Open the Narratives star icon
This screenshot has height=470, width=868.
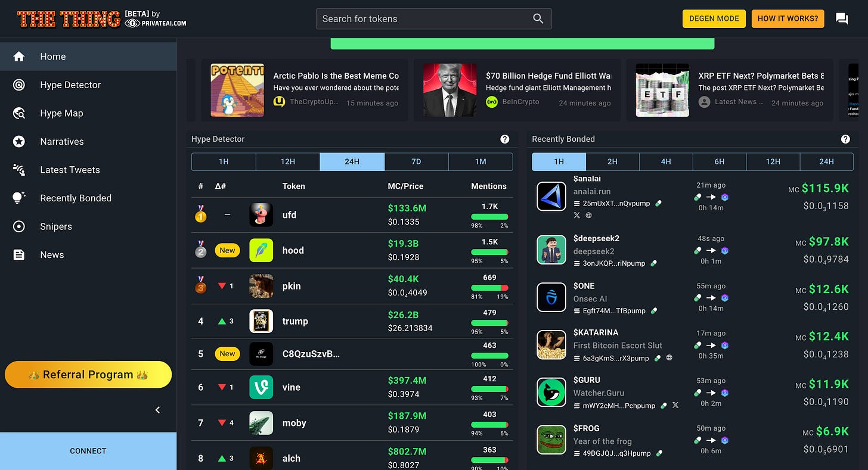[x=19, y=142]
